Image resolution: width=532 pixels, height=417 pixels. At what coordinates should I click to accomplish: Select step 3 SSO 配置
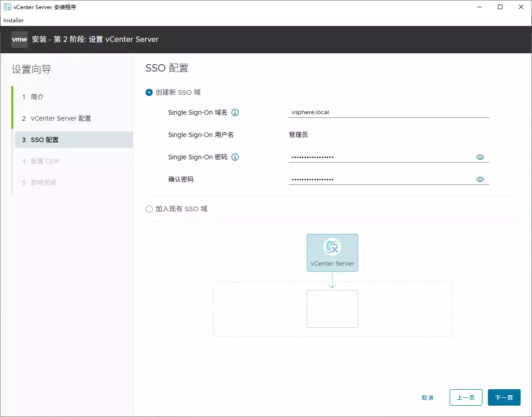pyautogui.click(x=74, y=140)
